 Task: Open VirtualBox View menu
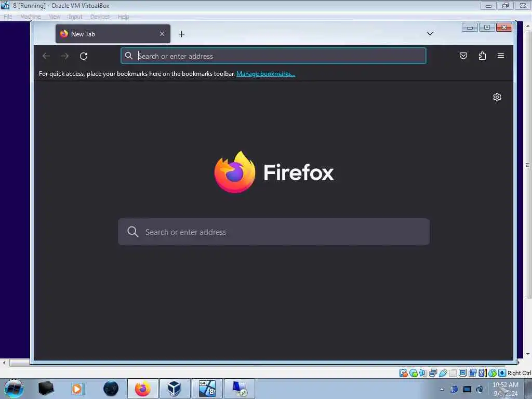[54, 17]
